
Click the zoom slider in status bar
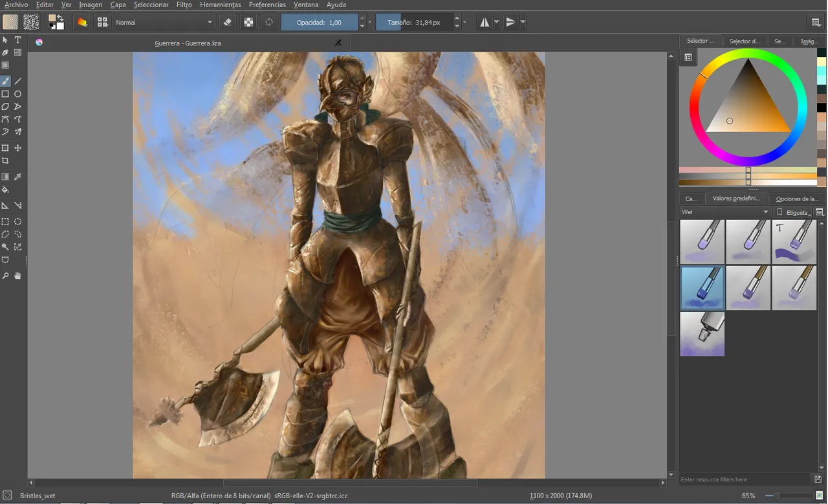pos(788,495)
